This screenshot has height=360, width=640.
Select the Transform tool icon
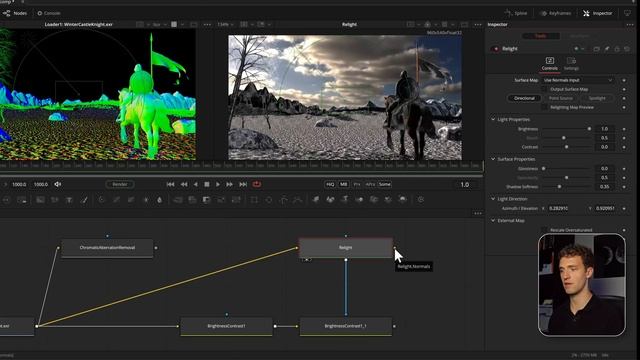tap(236, 200)
